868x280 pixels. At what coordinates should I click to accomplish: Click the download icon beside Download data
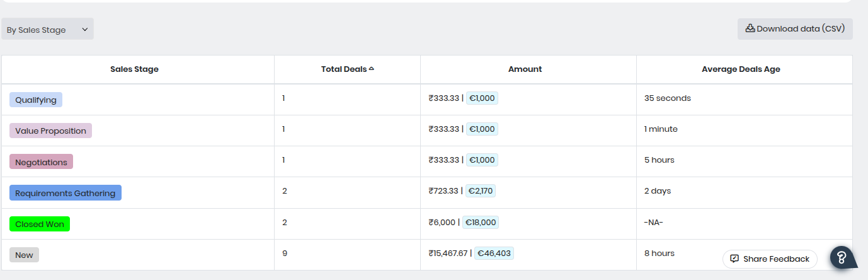click(x=750, y=28)
